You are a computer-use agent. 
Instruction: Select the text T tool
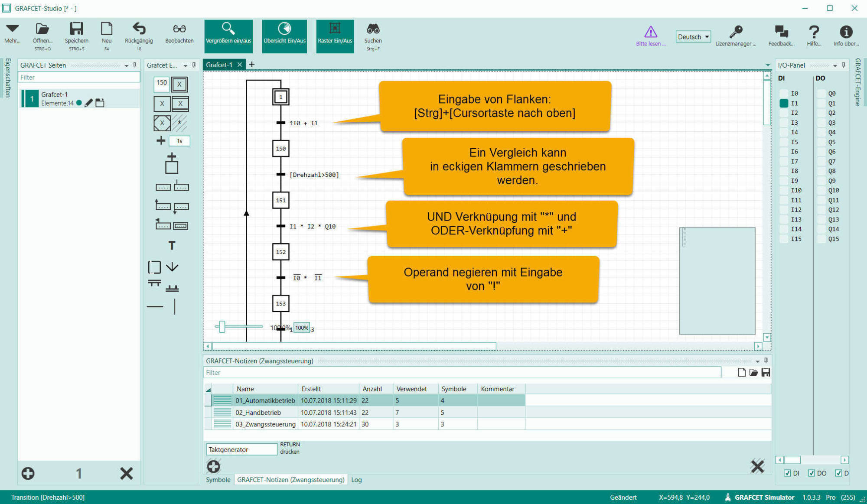(x=172, y=246)
